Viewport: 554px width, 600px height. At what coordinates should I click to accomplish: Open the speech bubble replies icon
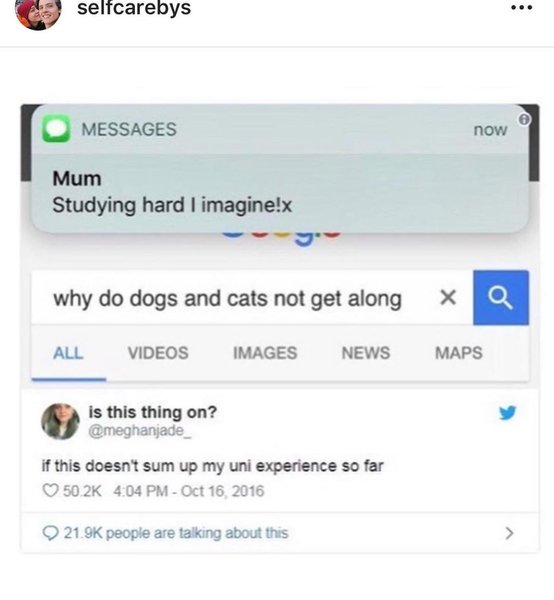tap(51, 533)
